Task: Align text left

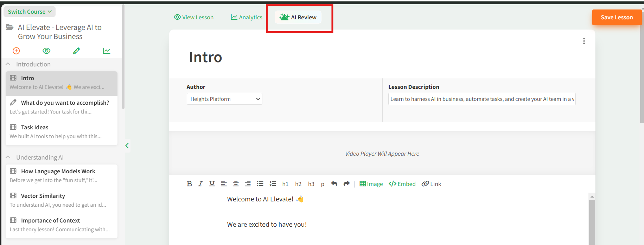Action: click(224, 183)
